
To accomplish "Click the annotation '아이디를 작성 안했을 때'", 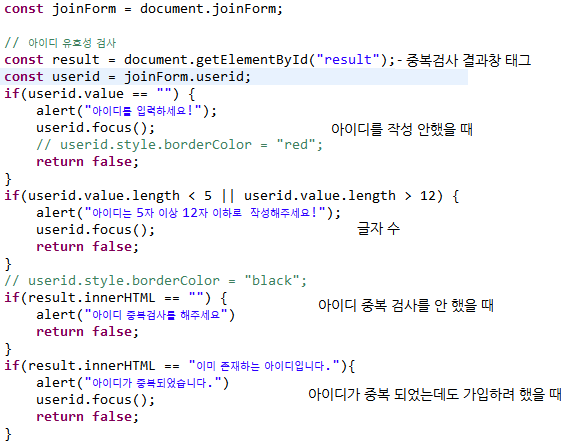I will (401, 129).
